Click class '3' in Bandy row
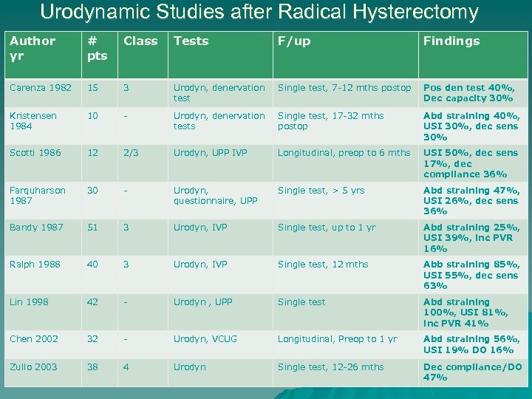The height and width of the screenshot is (399, 532). (x=126, y=228)
